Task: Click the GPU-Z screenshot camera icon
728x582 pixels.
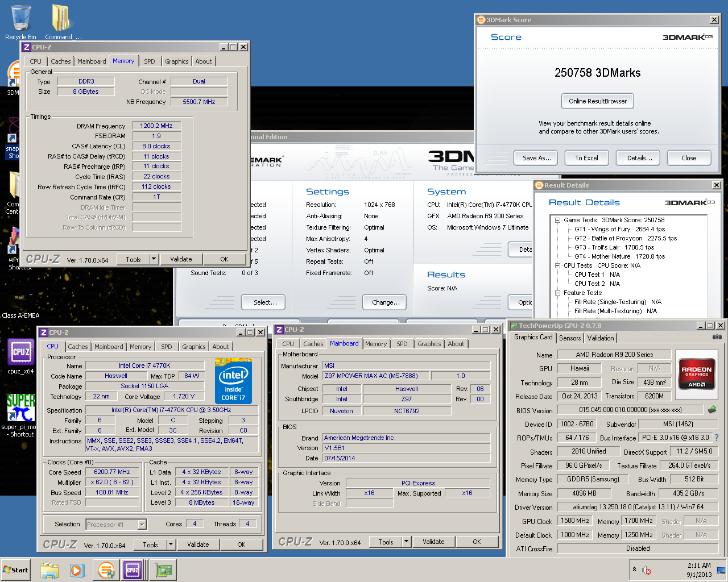Action: (717, 336)
